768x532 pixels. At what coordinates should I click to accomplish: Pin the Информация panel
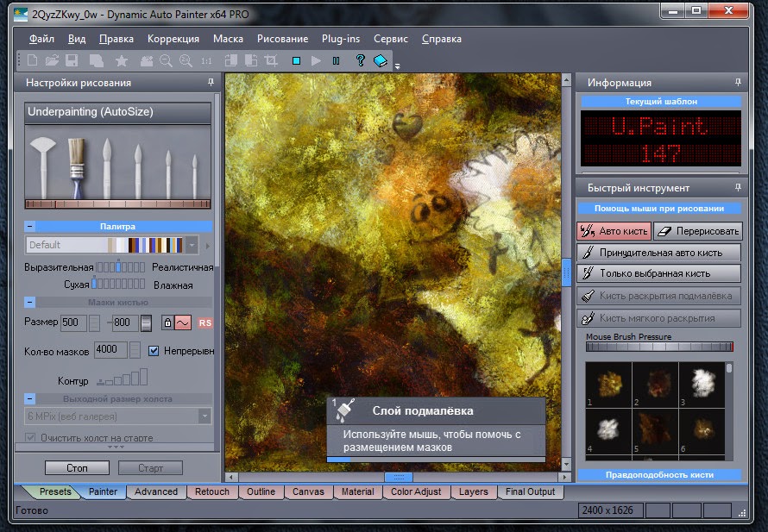click(738, 82)
